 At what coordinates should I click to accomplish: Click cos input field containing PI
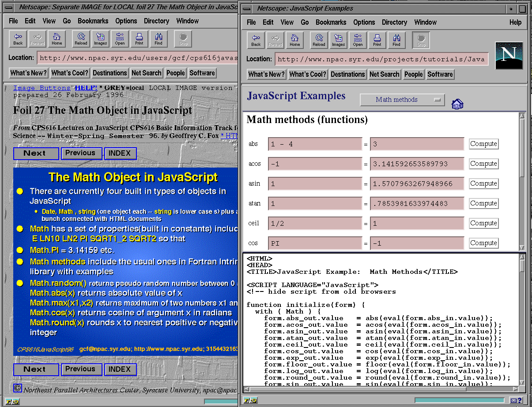click(x=315, y=243)
